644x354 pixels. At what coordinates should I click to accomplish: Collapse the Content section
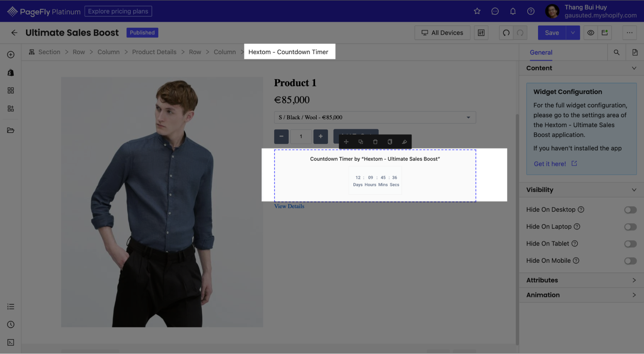tap(582, 68)
